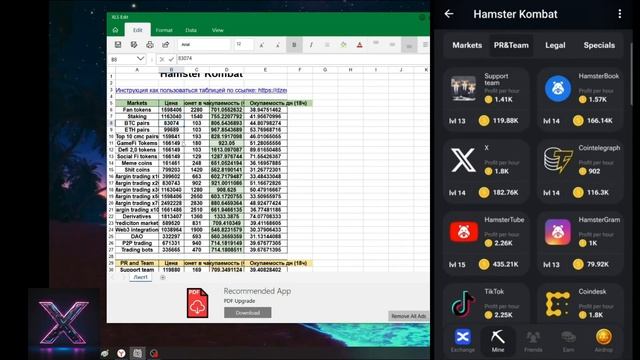Open the cell name box dropdown
This screenshot has width=640, height=360.
(x=140, y=59)
